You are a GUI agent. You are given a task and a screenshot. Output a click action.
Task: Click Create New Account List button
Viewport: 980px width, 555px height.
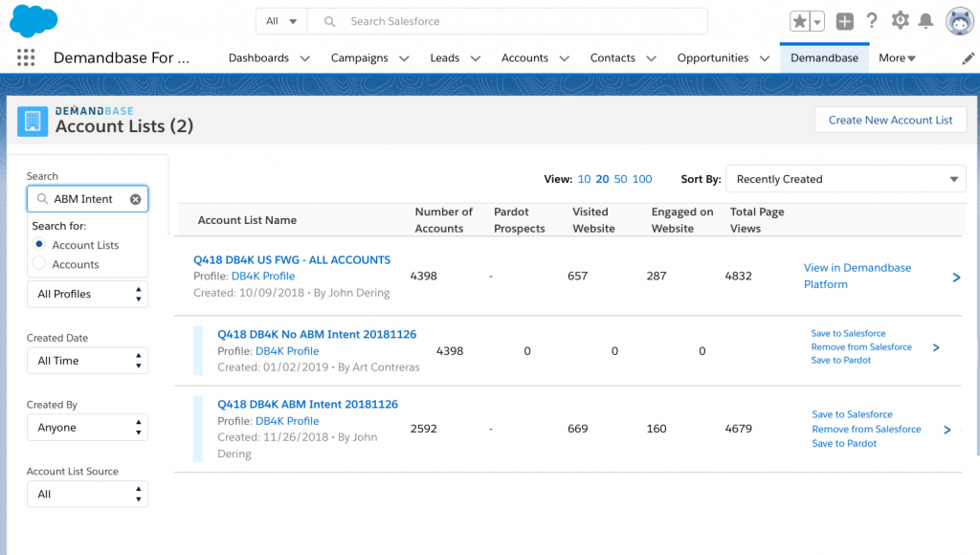click(x=890, y=120)
